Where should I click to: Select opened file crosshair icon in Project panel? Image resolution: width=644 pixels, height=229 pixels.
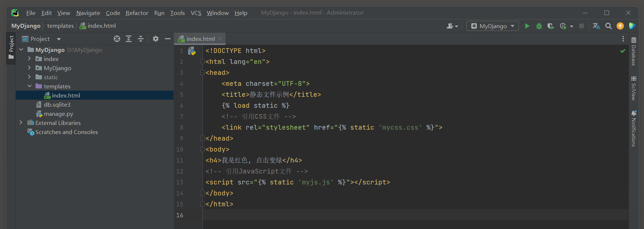[x=117, y=39]
